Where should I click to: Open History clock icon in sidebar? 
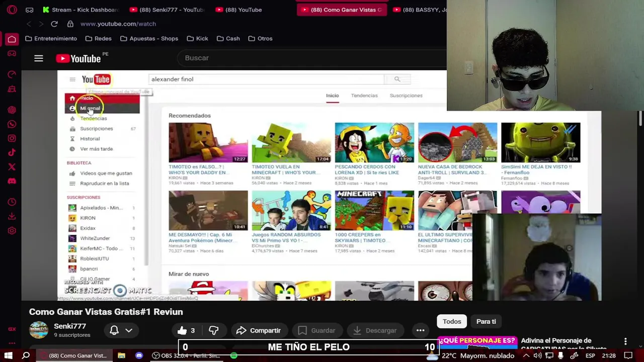coord(12,202)
